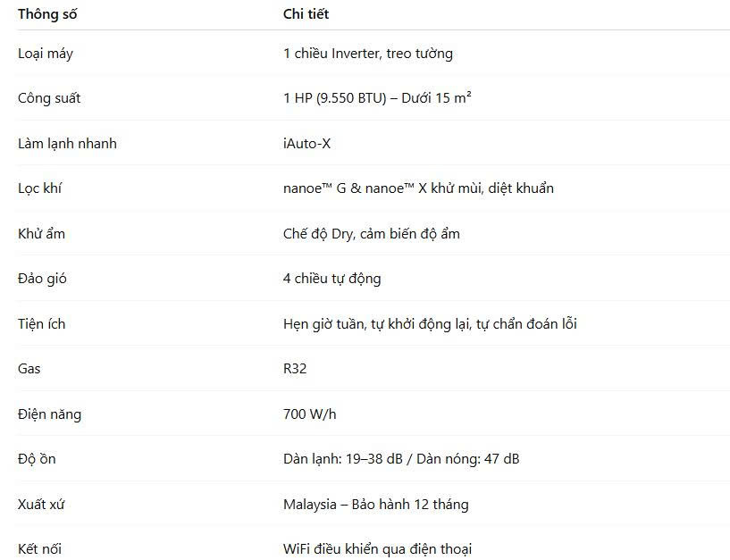
Task: Click the "Thông số" column header
Action: pyautogui.click(x=46, y=14)
